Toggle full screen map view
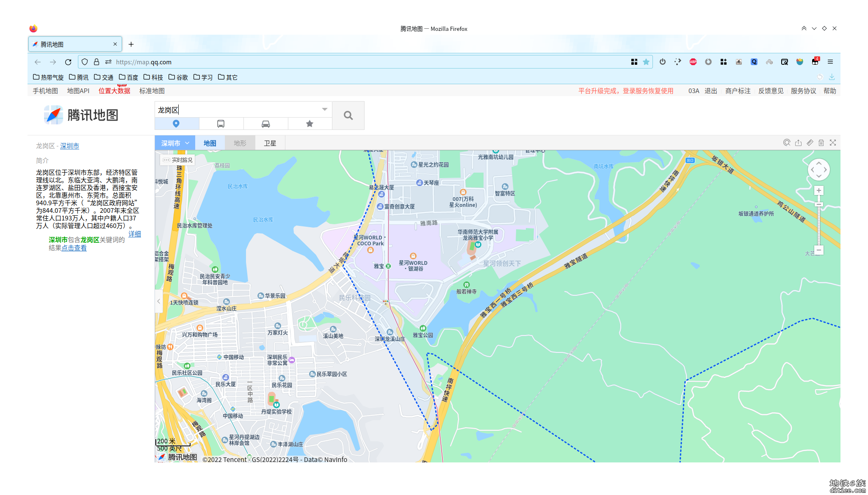This screenshot has width=868, height=495. click(x=833, y=143)
